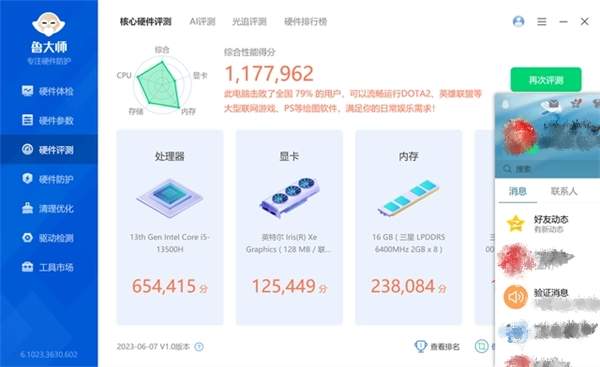This screenshot has width=600, height=367.
Task: Open the 硬件排行榜 tab
Action: click(305, 21)
